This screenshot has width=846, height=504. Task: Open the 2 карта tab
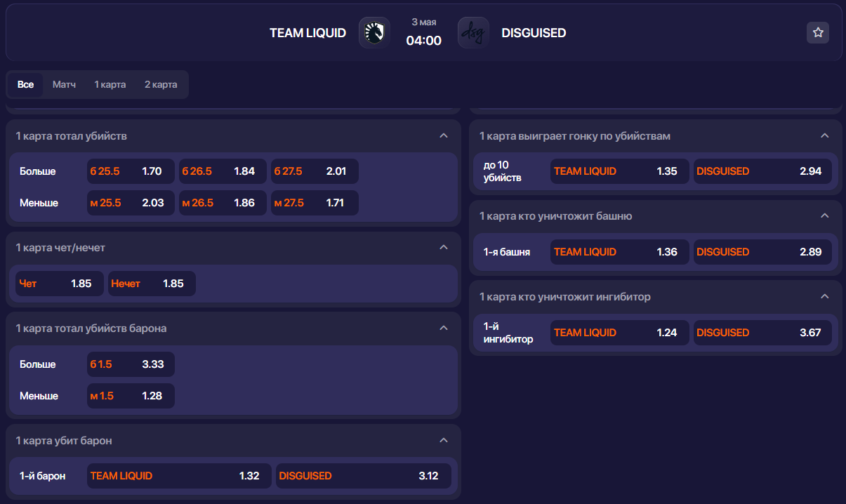tap(161, 84)
